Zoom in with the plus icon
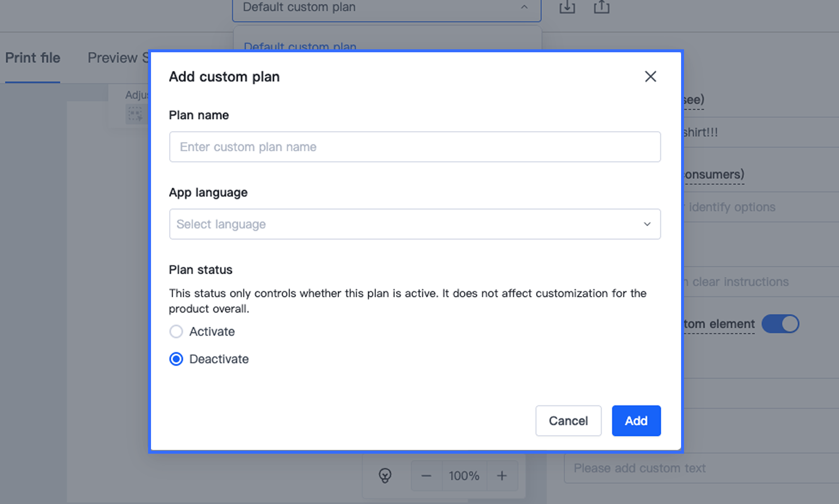Screen dimensions: 839x504 tap(502, 476)
